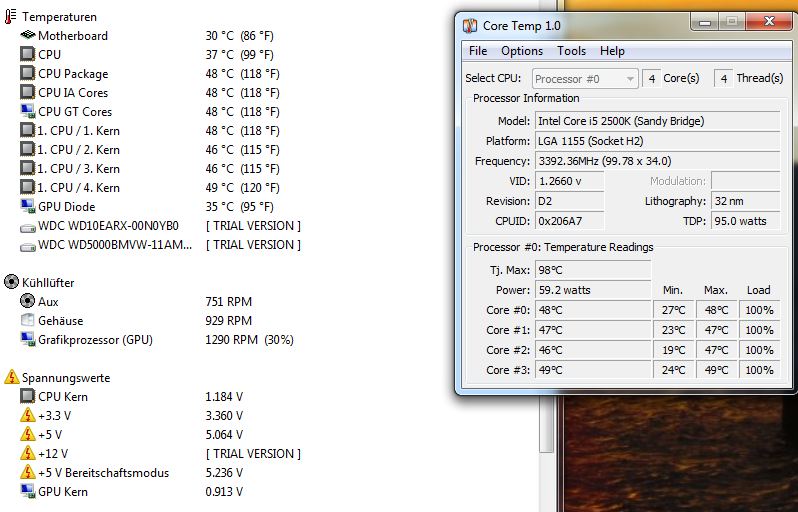Click the Max. column header in Core Temp
The width and height of the screenshot is (798, 512).
point(716,290)
